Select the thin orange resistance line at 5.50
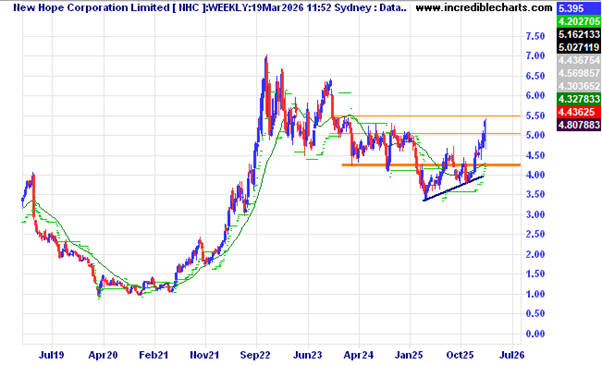The height and width of the screenshot is (365, 602). [427, 116]
